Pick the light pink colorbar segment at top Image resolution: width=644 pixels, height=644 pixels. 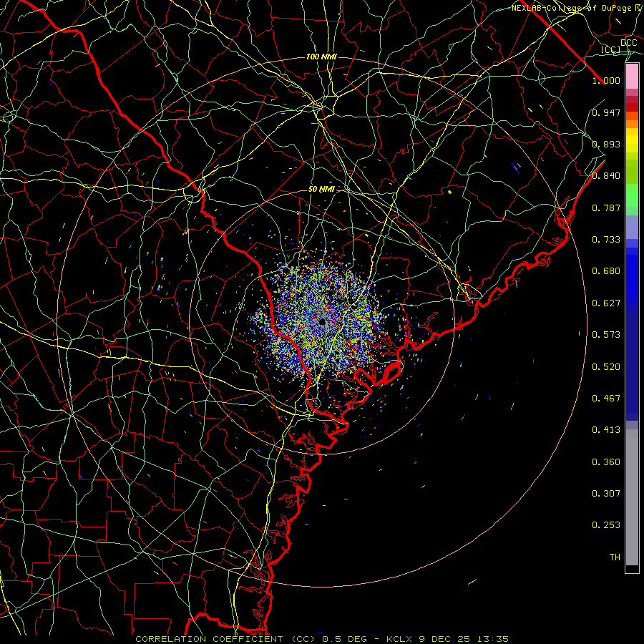click(632, 76)
